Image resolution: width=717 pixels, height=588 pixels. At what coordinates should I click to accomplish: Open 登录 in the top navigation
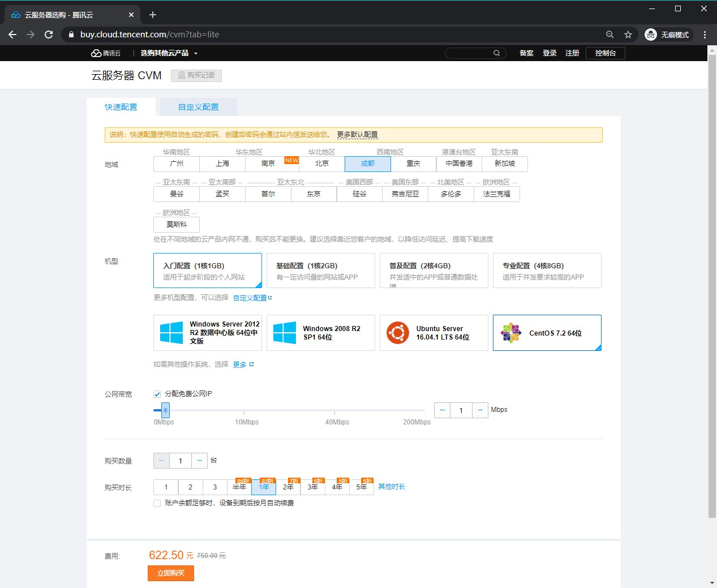pyautogui.click(x=549, y=53)
